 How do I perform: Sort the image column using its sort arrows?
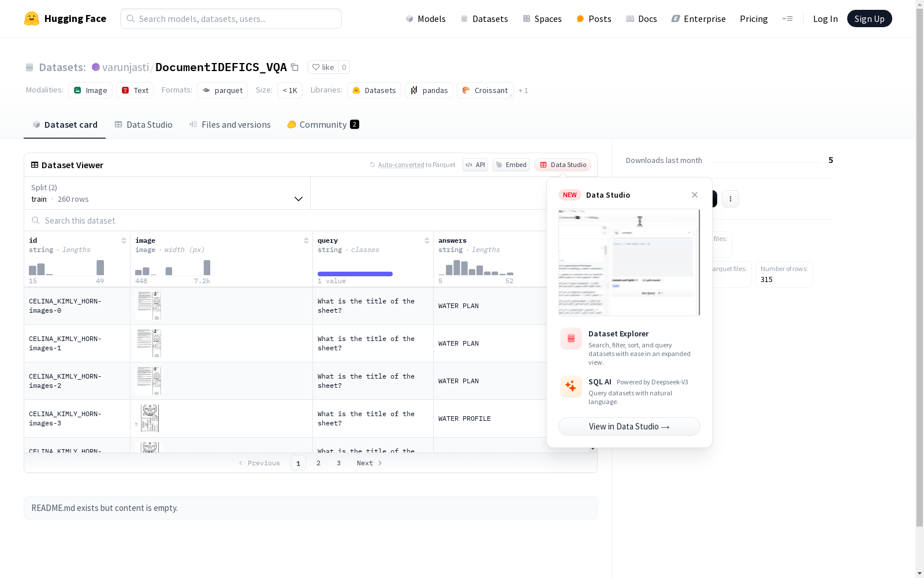306,240
